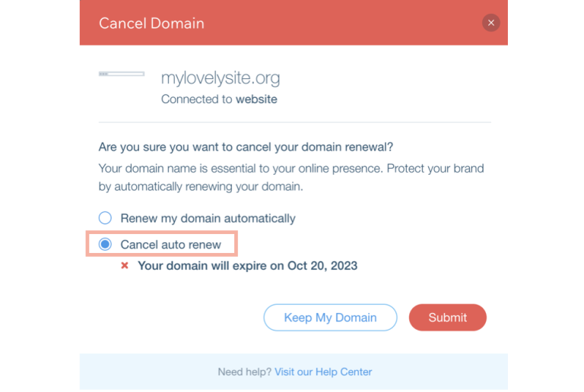Click the Keep My Domain button
Screen dimensions: 584x392
click(330, 318)
